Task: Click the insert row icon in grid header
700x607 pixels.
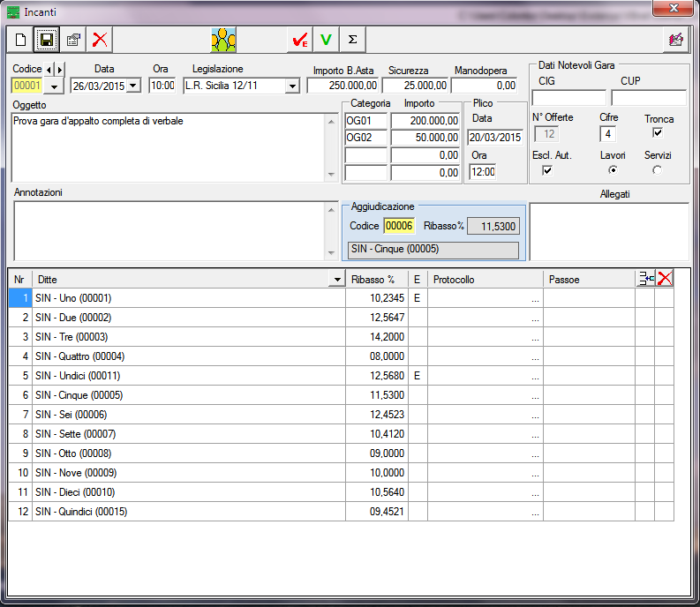Action: (x=645, y=279)
